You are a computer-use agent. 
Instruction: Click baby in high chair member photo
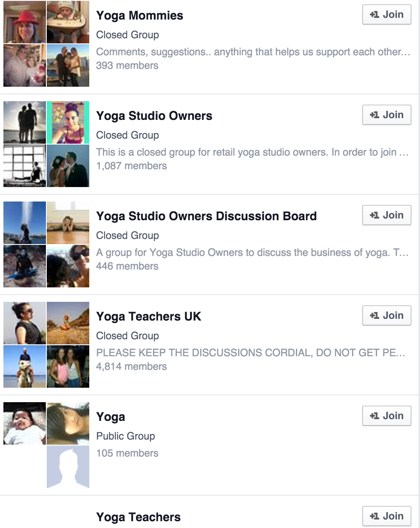[x=68, y=22]
